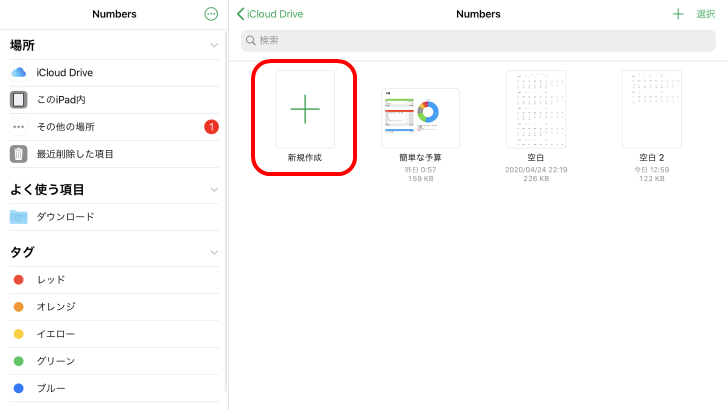Open the 空白 2 spreadsheet thumbnail
The width and height of the screenshot is (728, 410).
pyautogui.click(x=652, y=110)
